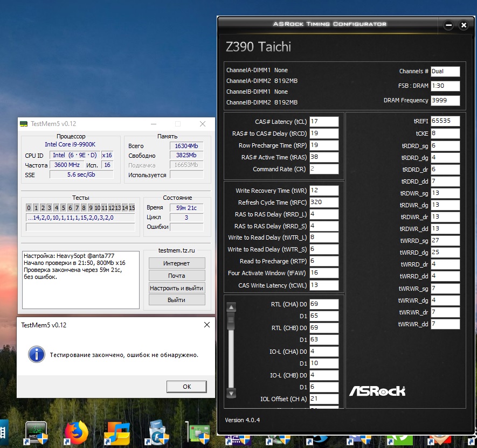Click the Channels # field showing Dual
Screen dimensions: 477x448
[445, 71]
